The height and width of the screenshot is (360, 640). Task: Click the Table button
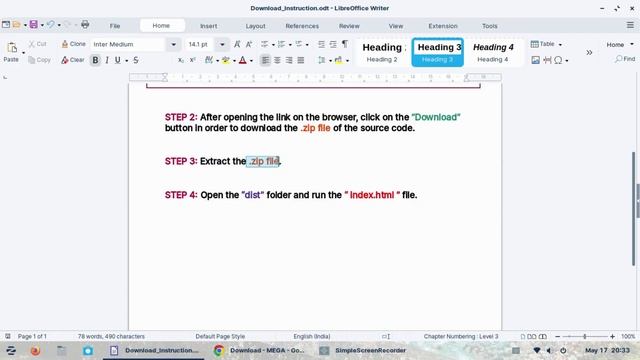coord(542,44)
